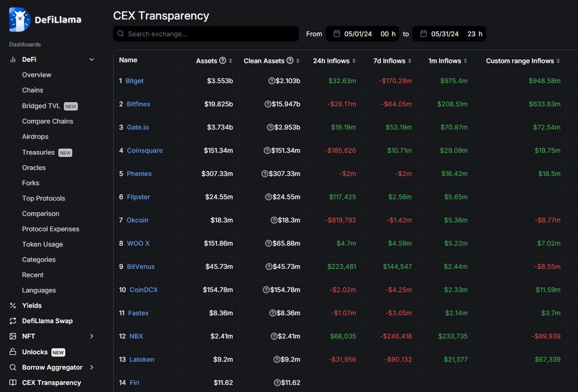This screenshot has width=578, height=392.
Task: Sort by 1m Inflows column
Action: point(447,61)
